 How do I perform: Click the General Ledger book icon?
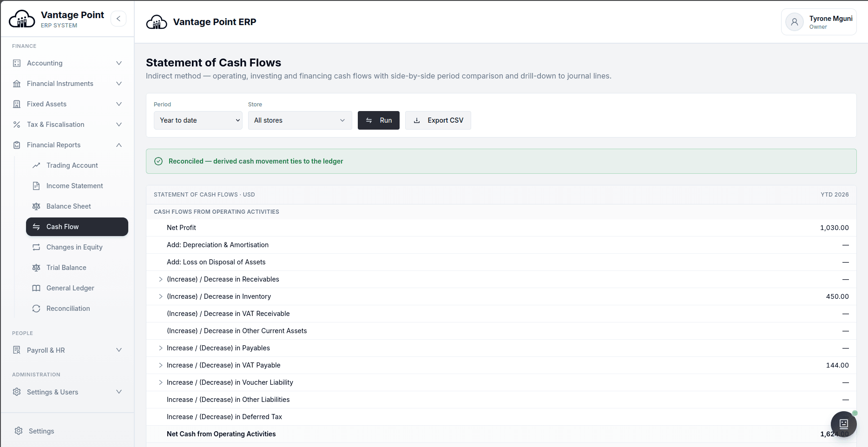pyautogui.click(x=36, y=288)
